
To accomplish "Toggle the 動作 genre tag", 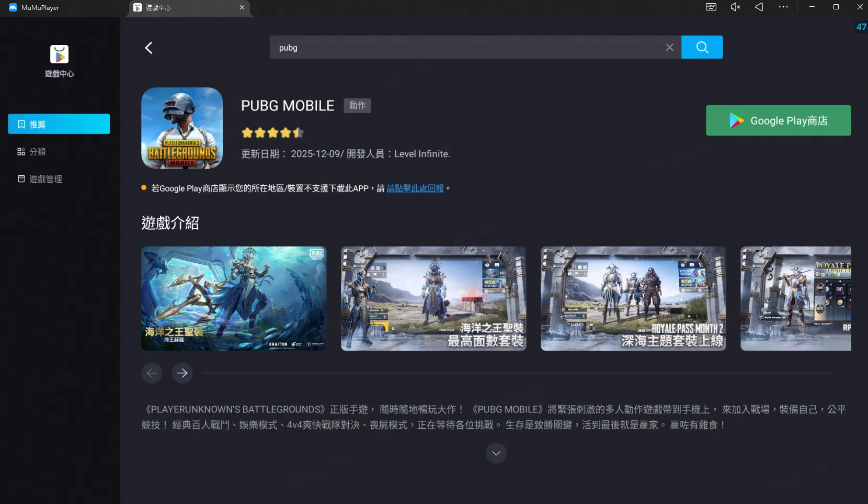I will coord(357,105).
